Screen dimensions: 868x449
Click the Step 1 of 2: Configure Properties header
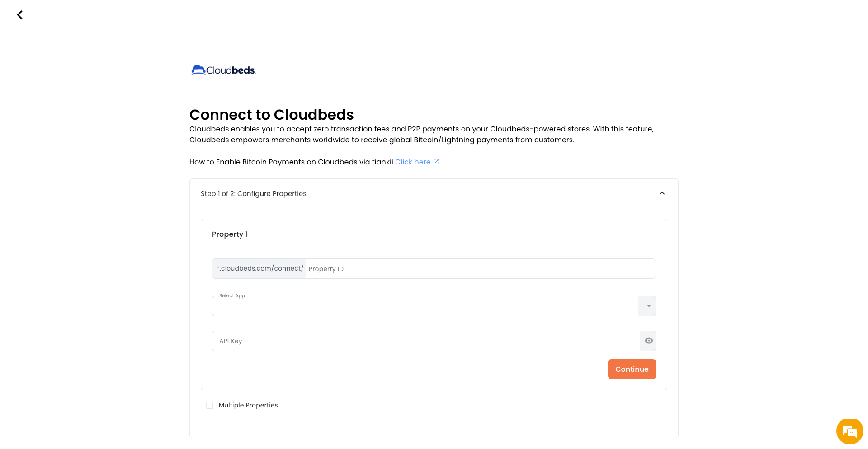(x=254, y=194)
